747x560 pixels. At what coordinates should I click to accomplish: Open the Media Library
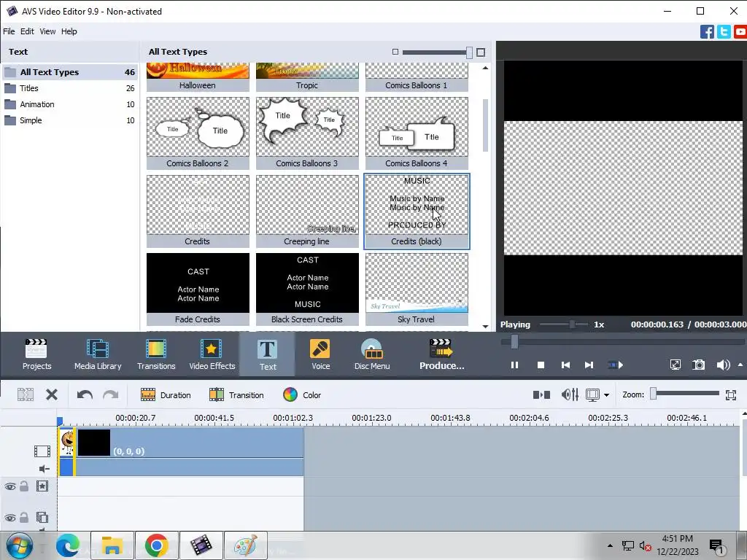click(x=98, y=354)
